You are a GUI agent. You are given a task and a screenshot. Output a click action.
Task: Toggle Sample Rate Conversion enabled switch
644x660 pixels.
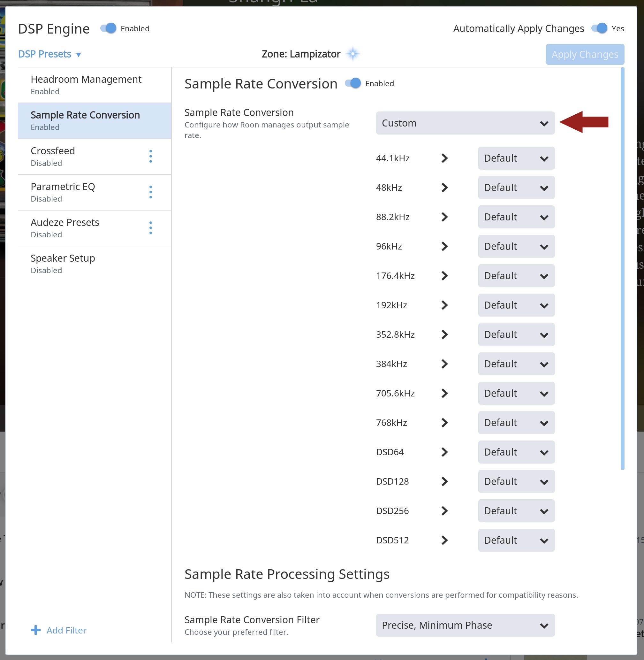tap(353, 83)
